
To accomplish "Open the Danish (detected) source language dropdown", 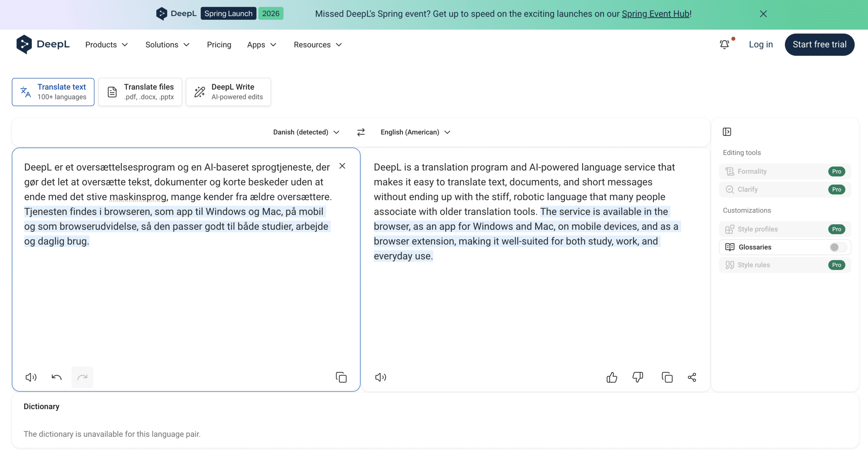I will point(306,132).
